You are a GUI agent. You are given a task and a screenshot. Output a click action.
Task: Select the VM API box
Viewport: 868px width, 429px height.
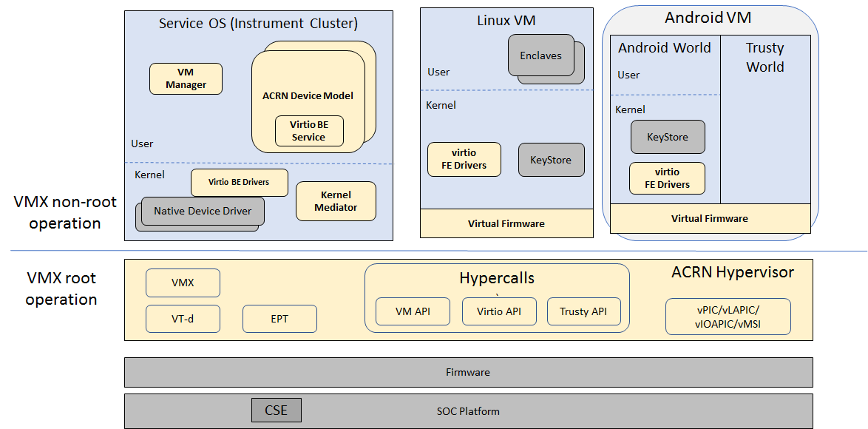(x=413, y=311)
